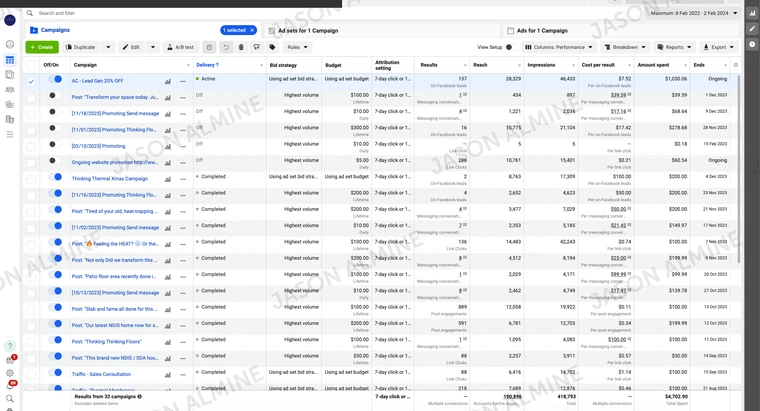The image size is (760, 411).
Task: Open the Export dropdown
Action: [718, 47]
